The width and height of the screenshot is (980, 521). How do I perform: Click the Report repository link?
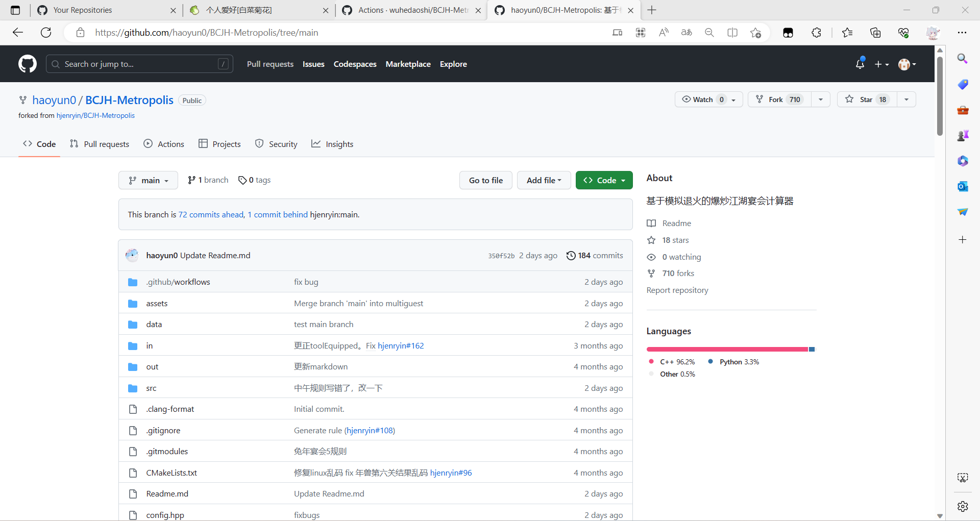coord(677,290)
